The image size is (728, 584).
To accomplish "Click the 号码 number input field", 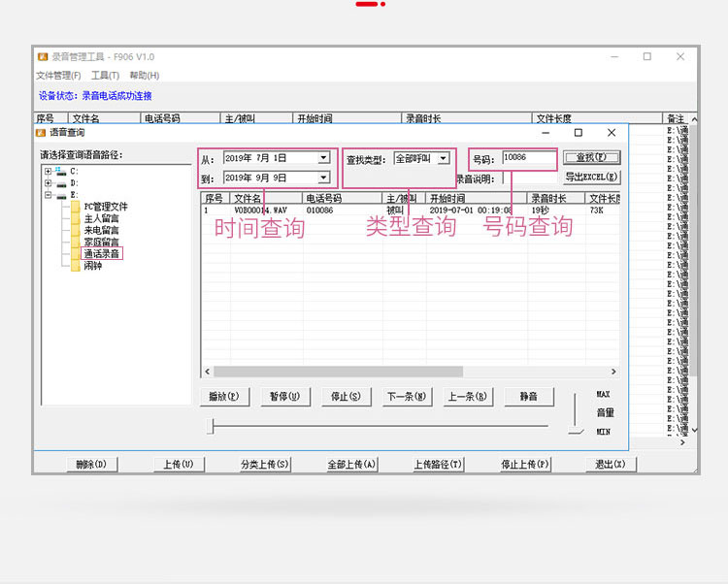I will [529, 158].
